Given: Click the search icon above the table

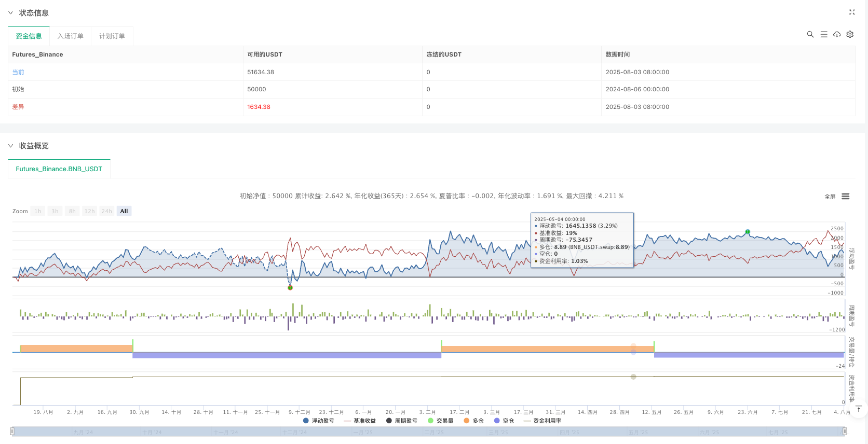Looking at the screenshot, I should click(810, 34).
